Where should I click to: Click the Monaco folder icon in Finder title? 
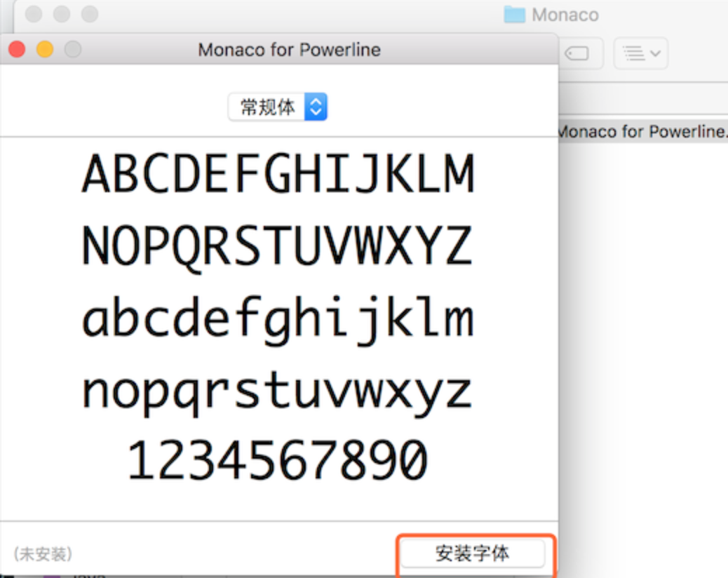click(x=514, y=15)
